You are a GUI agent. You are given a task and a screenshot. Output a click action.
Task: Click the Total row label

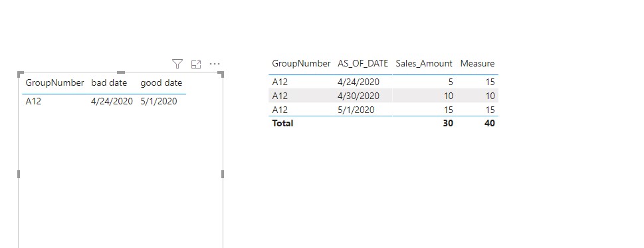click(282, 123)
